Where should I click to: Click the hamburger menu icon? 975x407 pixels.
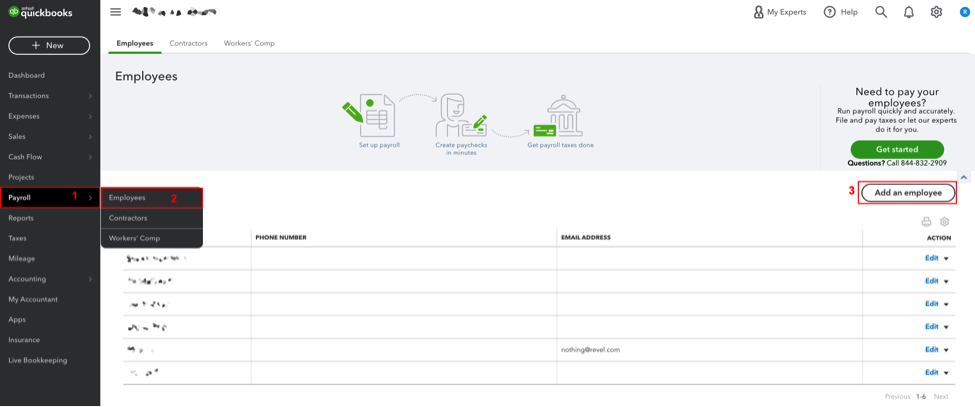point(116,12)
